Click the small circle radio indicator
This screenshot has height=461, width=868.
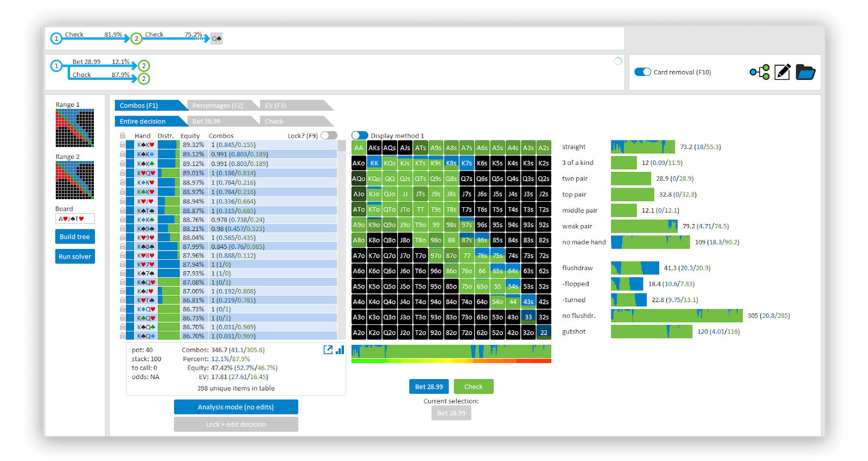(x=618, y=61)
